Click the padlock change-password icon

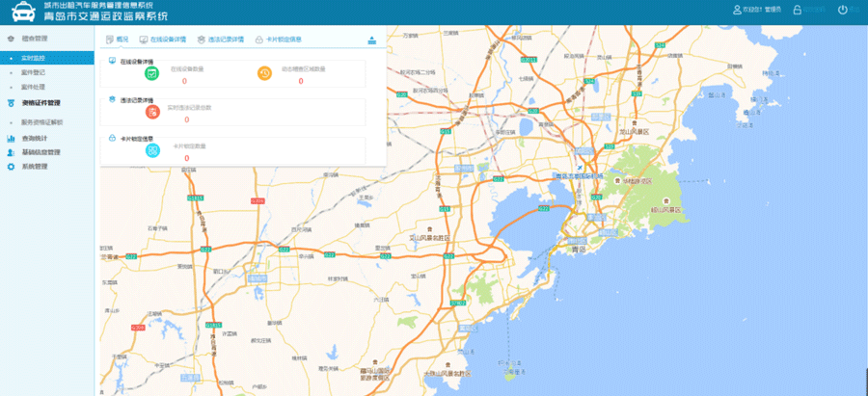point(798,10)
